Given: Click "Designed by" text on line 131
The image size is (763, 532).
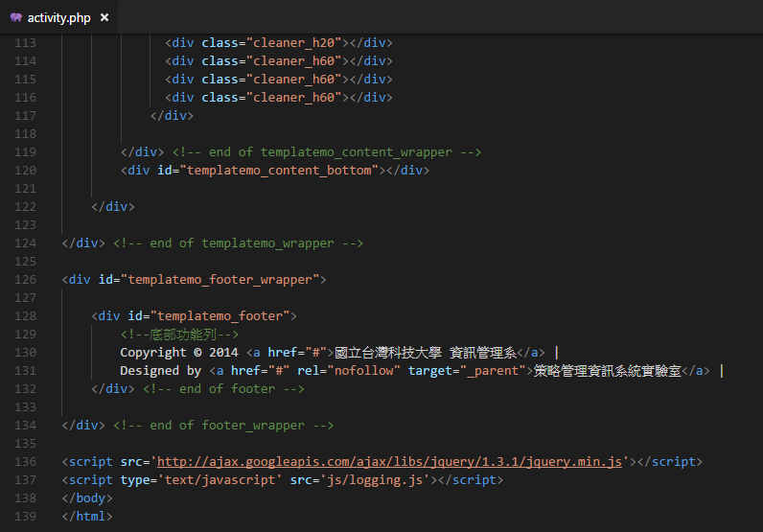Looking at the screenshot, I should [x=161, y=371].
